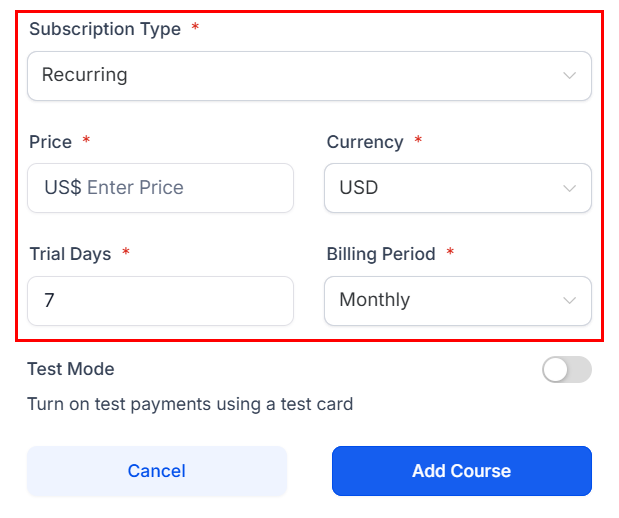
Task: Click the US$ prefix in Price field
Action: pyautogui.click(x=62, y=188)
